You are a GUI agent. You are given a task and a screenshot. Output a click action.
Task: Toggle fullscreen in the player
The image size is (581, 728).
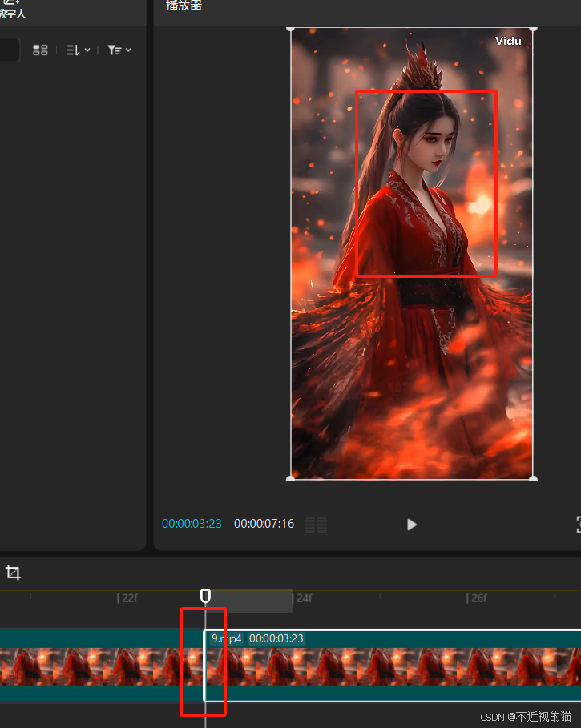click(x=579, y=525)
